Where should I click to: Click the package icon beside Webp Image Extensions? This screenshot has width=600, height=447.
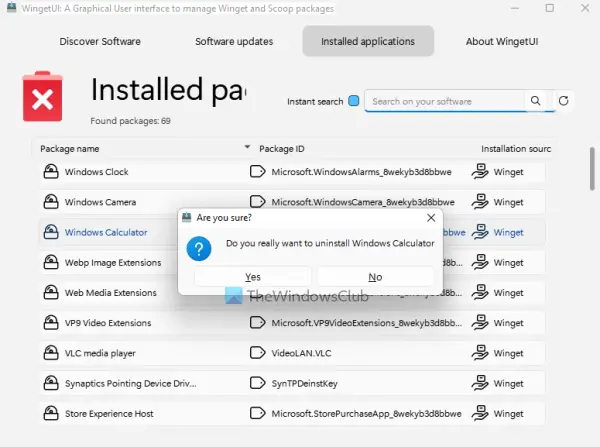point(51,262)
